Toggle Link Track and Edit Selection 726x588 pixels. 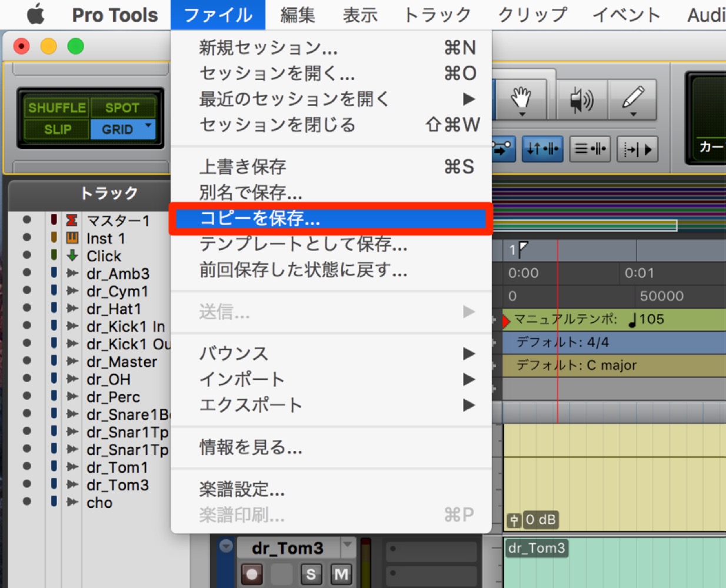coord(590,149)
